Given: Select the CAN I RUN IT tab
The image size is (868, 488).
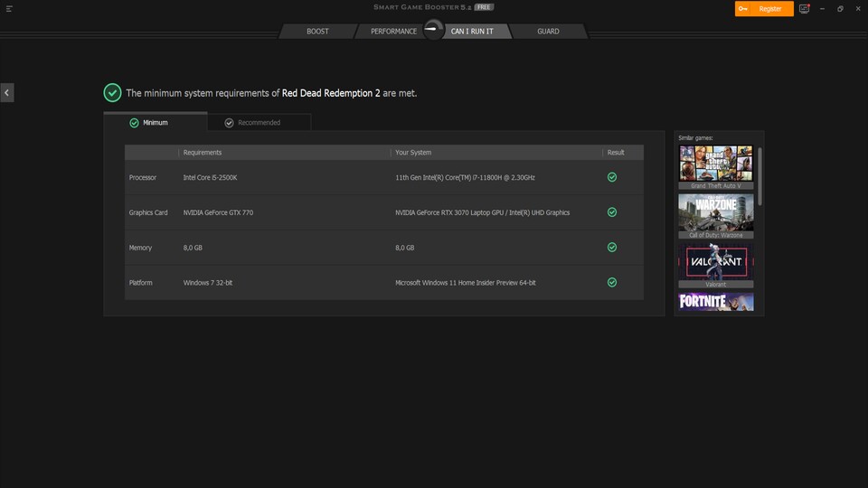Looking at the screenshot, I should click(475, 32).
